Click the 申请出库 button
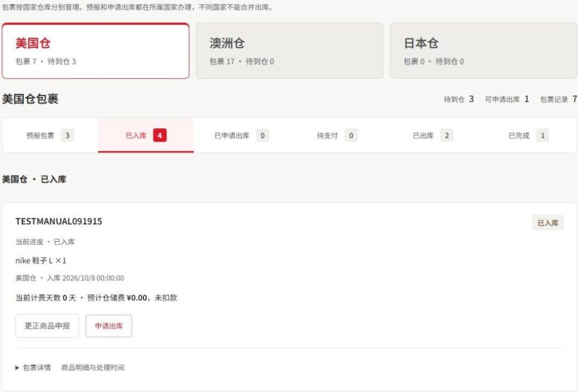 (109, 326)
